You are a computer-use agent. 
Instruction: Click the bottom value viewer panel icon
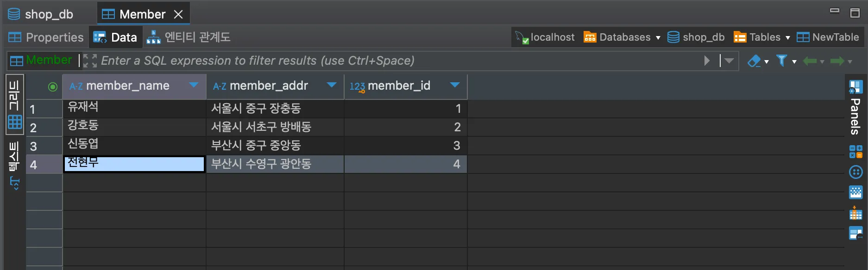pyautogui.click(x=855, y=233)
